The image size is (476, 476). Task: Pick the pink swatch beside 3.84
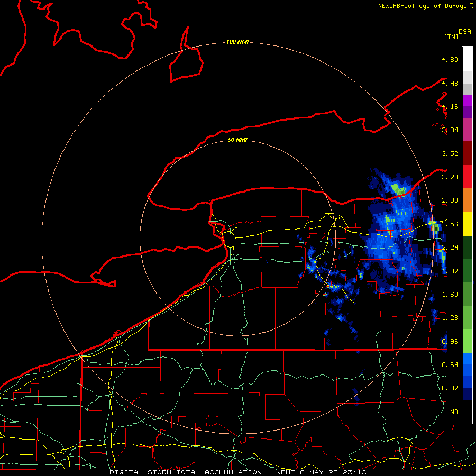pyautogui.click(x=467, y=130)
